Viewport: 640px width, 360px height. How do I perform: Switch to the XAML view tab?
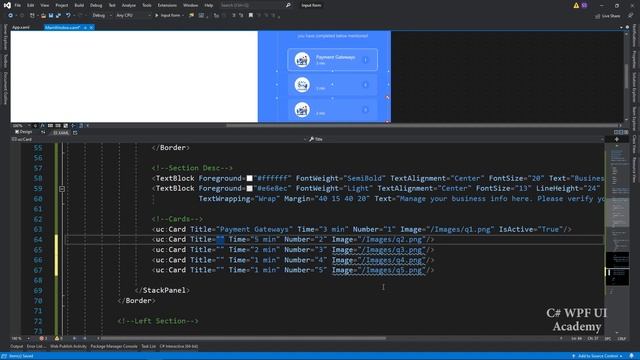[x=60, y=133]
